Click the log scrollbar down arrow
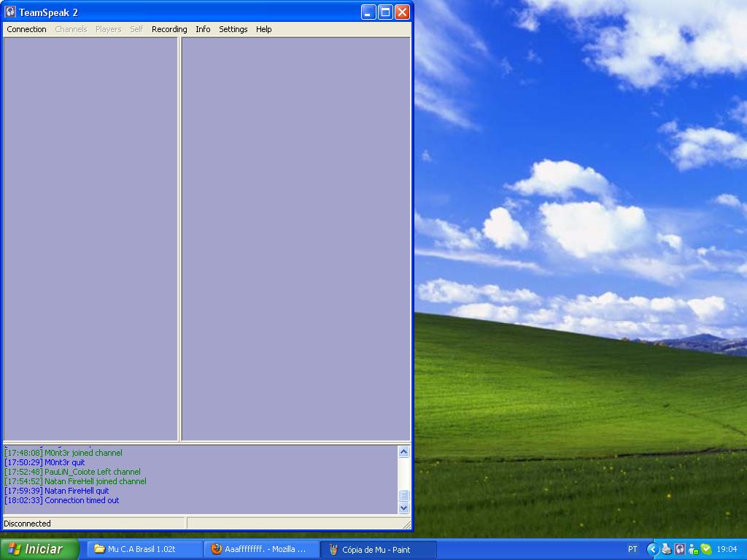 pos(403,507)
